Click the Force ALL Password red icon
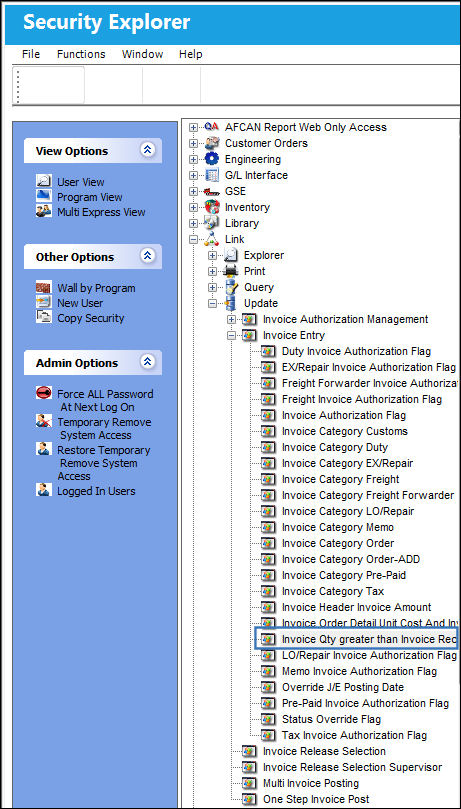Image resolution: width=461 pixels, height=809 pixels. pyautogui.click(x=44, y=393)
